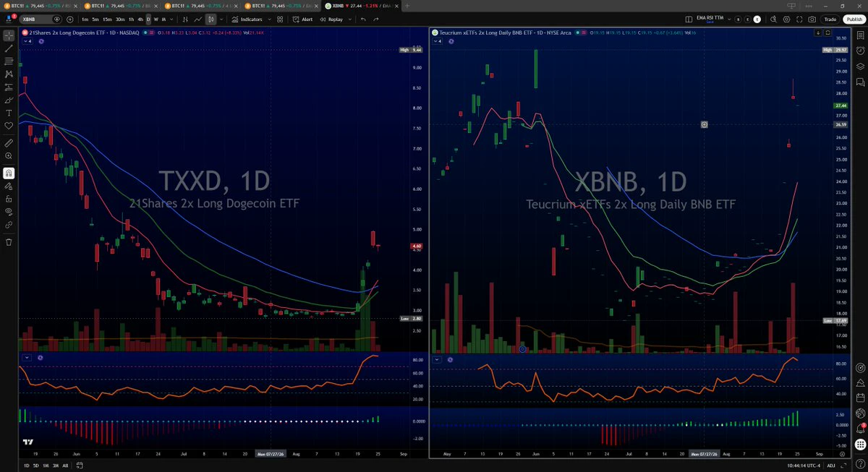Redo the last chart action
This screenshot has height=472, width=868.
pyautogui.click(x=376, y=20)
